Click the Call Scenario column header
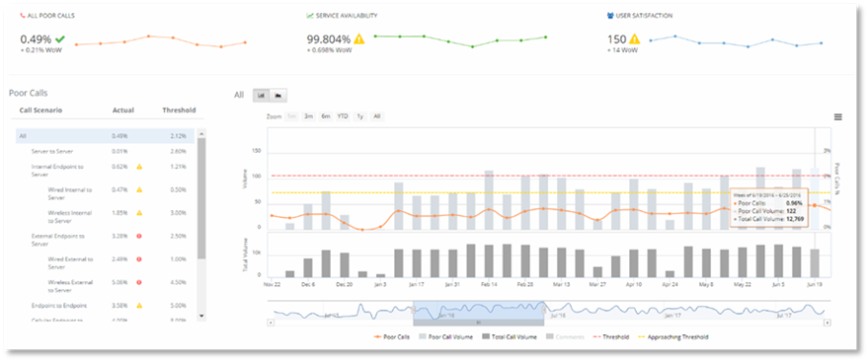This screenshot has height=361, width=868. coord(40,110)
